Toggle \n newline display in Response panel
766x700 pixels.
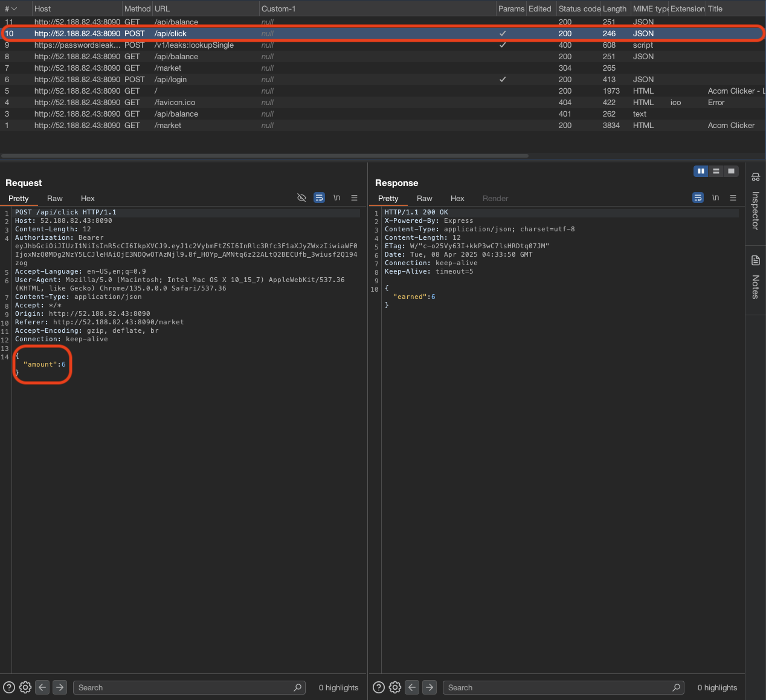coord(715,197)
